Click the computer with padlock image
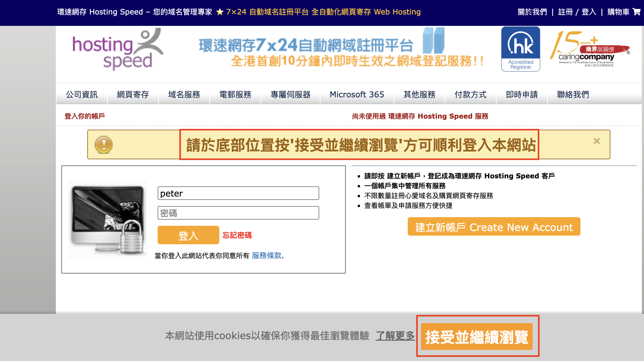 point(108,219)
